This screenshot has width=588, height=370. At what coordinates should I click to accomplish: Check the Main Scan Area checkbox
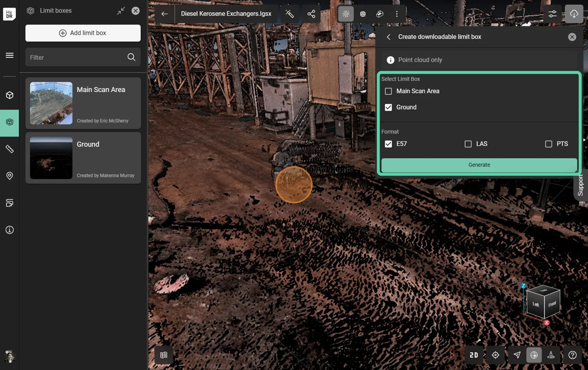pyautogui.click(x=388, y=91)
